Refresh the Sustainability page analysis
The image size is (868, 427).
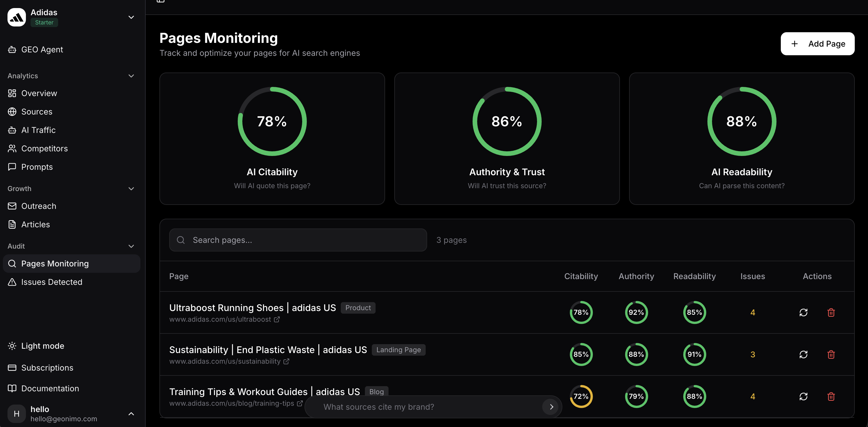click(x=803, y=354)
